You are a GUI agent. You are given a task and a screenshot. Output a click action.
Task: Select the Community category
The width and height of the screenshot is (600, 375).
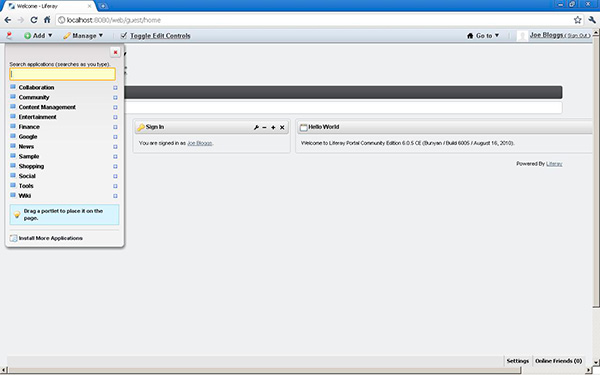pyautogui.click(x=34, y=97)
